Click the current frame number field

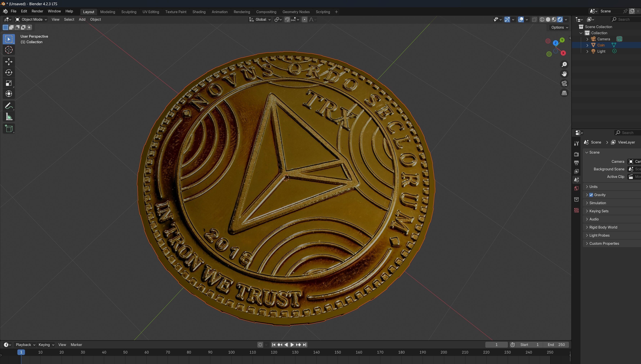click(496, 345)
